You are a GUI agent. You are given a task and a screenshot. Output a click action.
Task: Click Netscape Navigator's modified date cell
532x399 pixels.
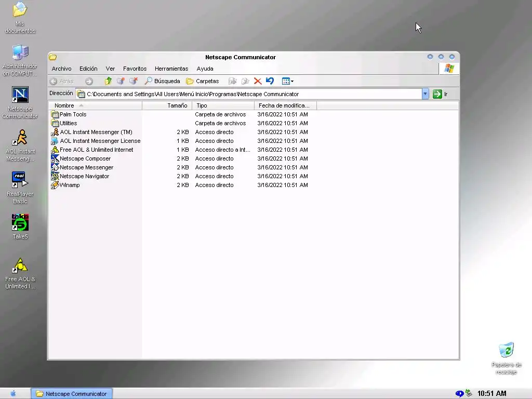[282, 176]
